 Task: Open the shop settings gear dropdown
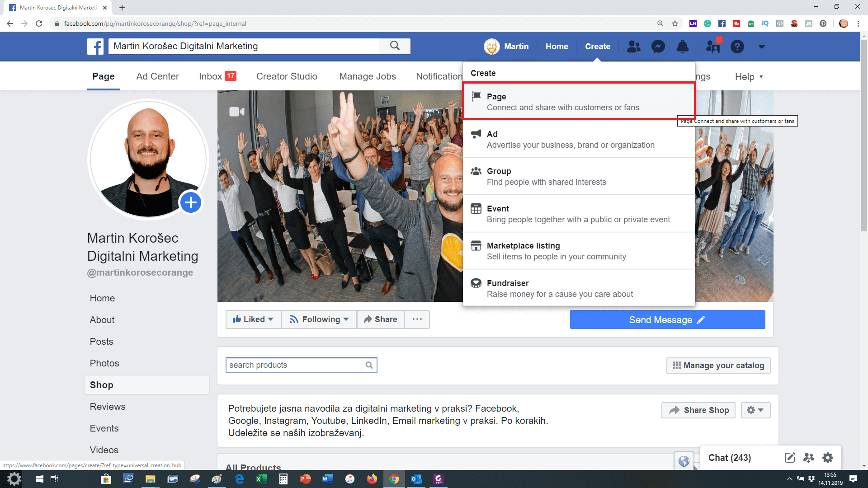(755, 410)
